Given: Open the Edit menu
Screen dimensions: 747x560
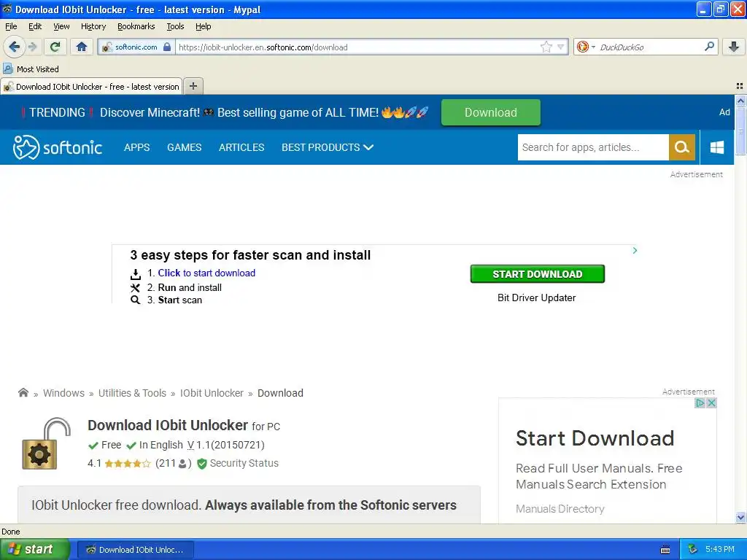Looking at the screenshot, I should 35,26.
